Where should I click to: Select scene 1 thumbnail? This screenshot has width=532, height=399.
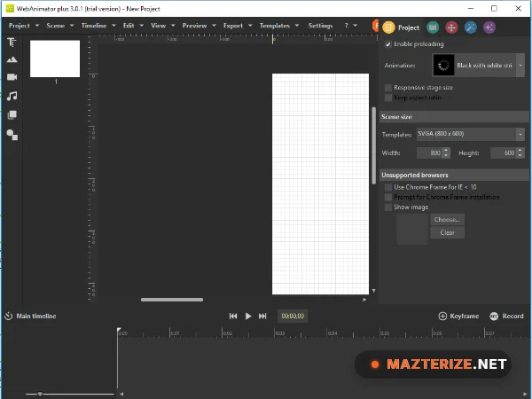tap(55, 59)
